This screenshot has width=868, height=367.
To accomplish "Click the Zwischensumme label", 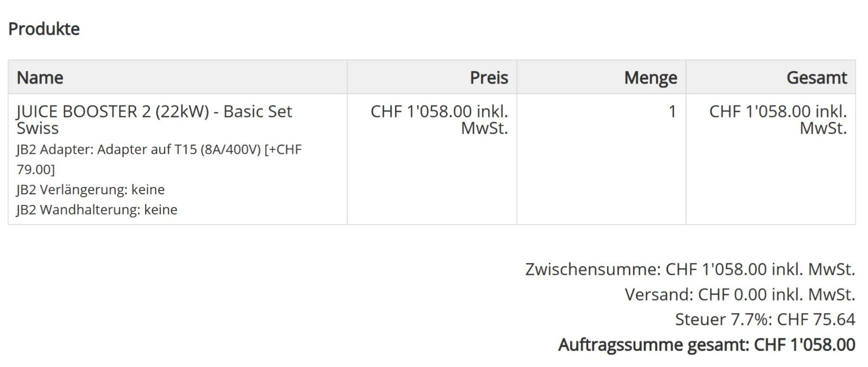I will (592, 269).
